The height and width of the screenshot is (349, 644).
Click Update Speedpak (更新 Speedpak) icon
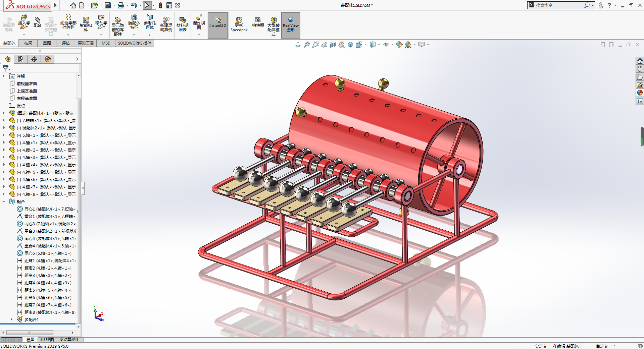(x=239, y=24)
